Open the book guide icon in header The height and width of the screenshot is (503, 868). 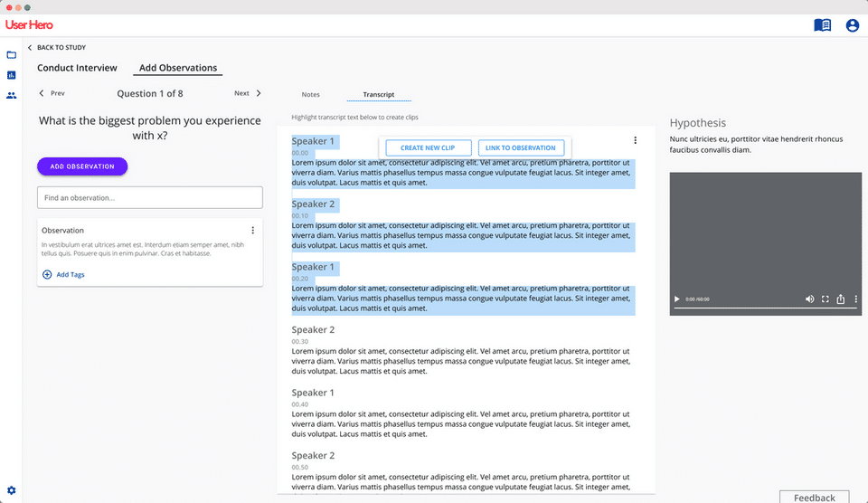tap(822, 25)
